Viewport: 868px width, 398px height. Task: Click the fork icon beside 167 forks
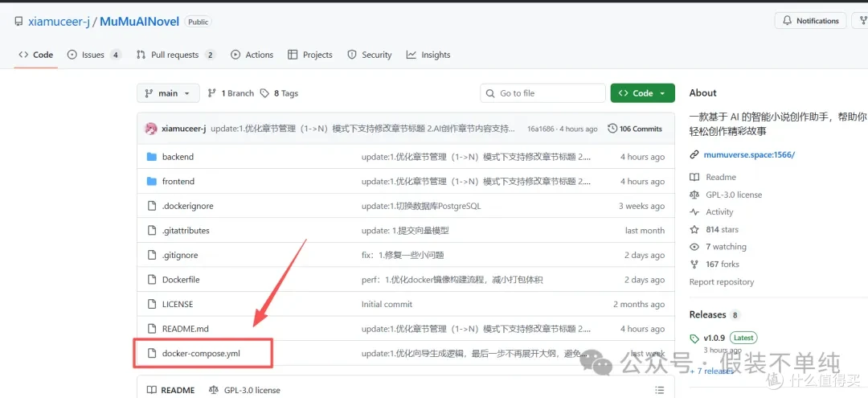tap(694, 264)
